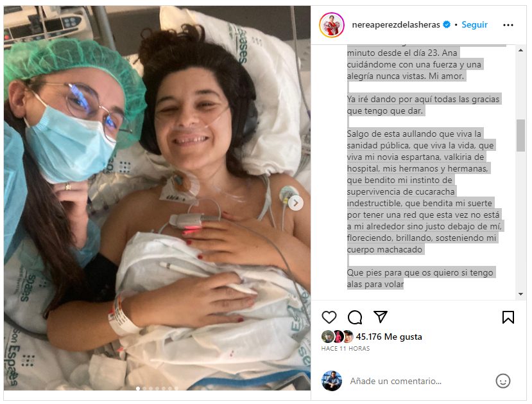532x404 pixels.
Task: Open your own avatar beside comment box
Action: (x=332, y=381)
